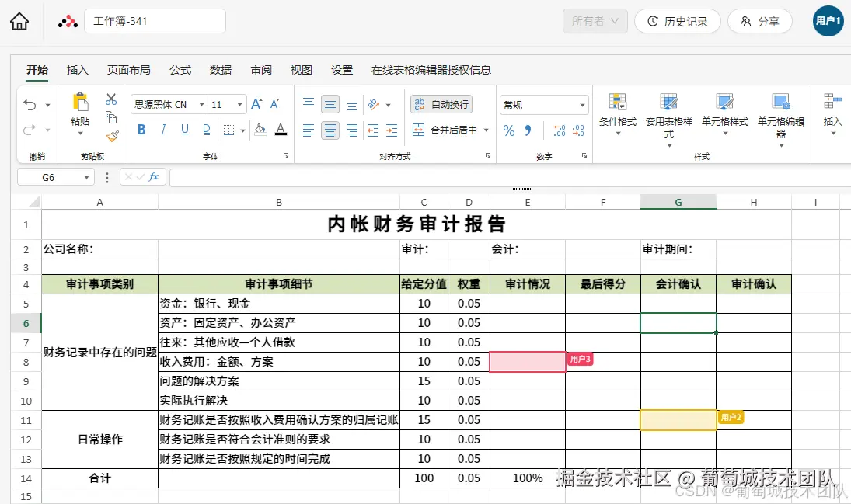Click the 分享 share button

[759, 21]
